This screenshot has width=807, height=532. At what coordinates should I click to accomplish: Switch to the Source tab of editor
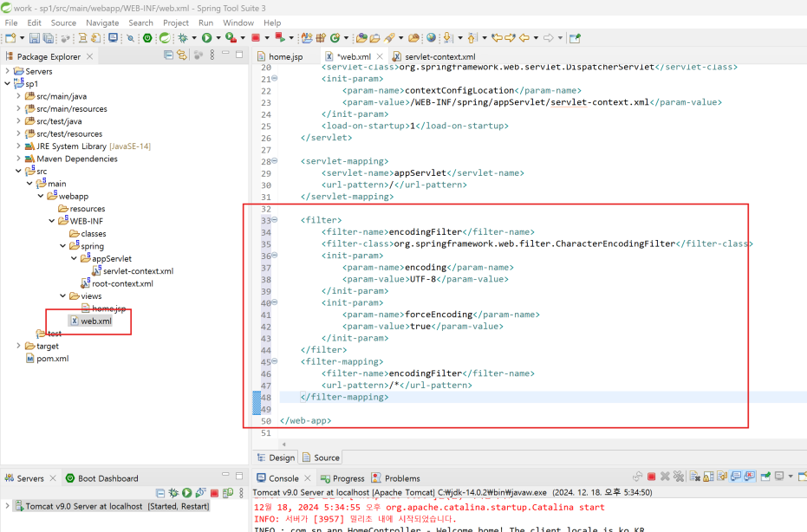pyautogui.click(x=321, y=457)
